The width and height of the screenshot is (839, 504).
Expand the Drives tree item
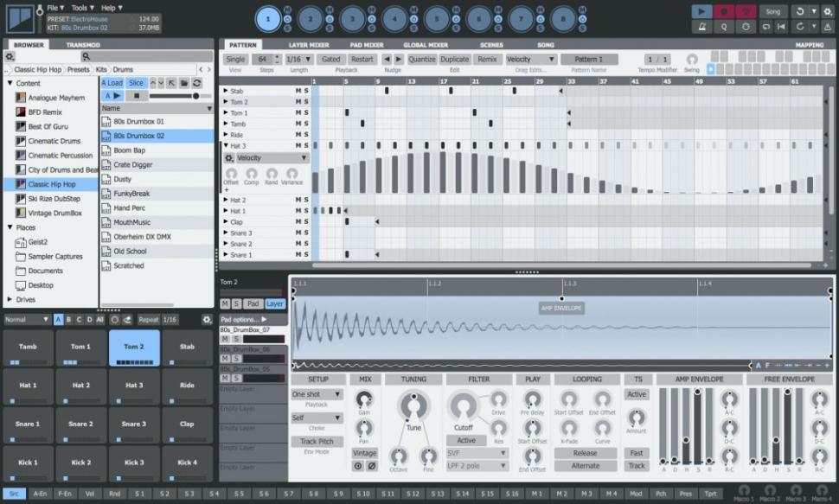click(10, 300)
